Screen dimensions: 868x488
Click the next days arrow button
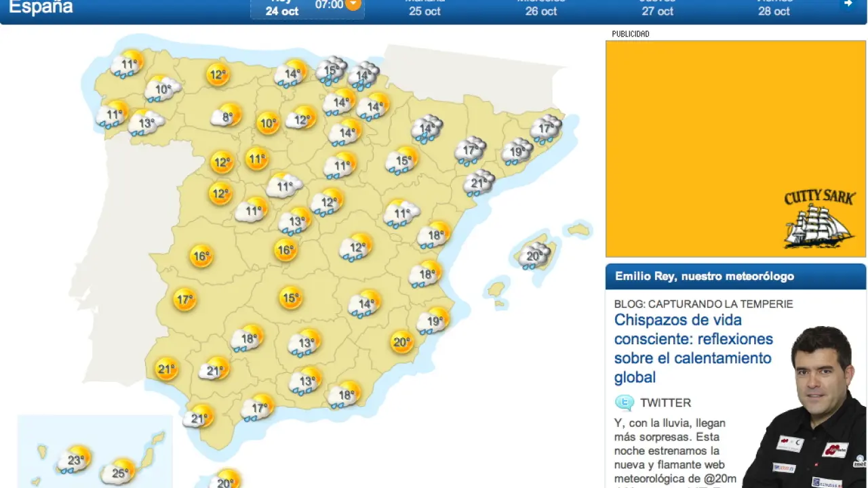848,4
